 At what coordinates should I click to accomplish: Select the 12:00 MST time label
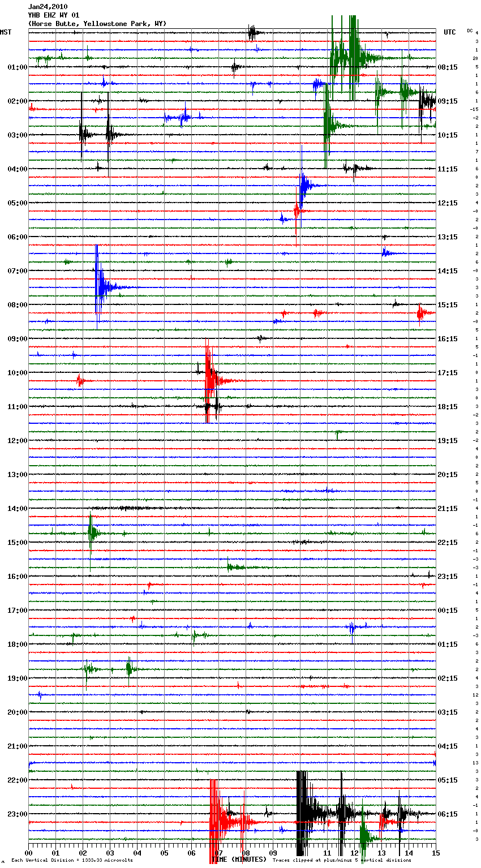pyautogui.click(x=18, y=441)
